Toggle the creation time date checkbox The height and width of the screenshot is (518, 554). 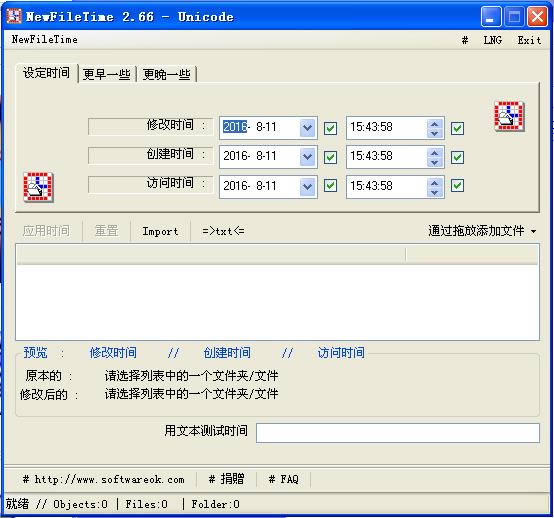coord(330,157)
